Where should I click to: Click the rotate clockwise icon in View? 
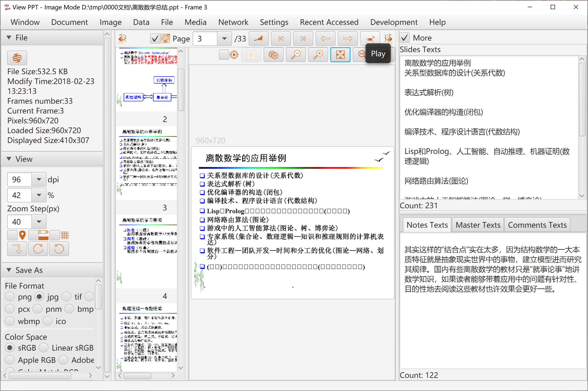38,249
